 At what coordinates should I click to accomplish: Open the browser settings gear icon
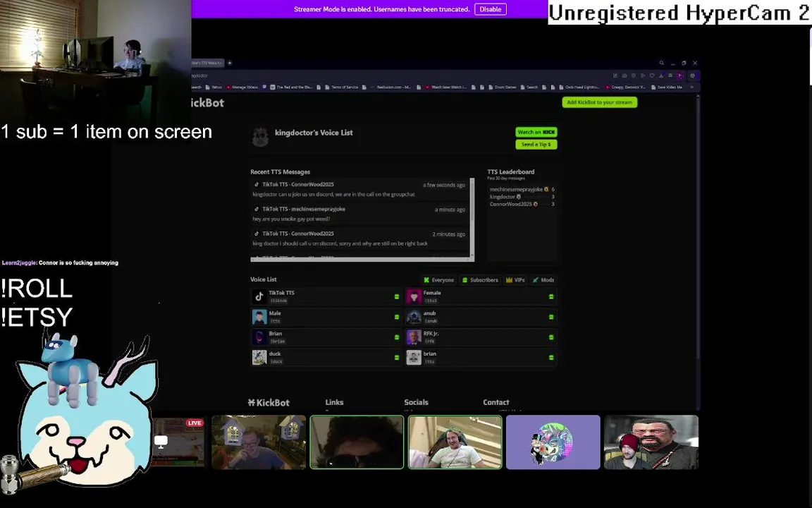coord(692,75)
